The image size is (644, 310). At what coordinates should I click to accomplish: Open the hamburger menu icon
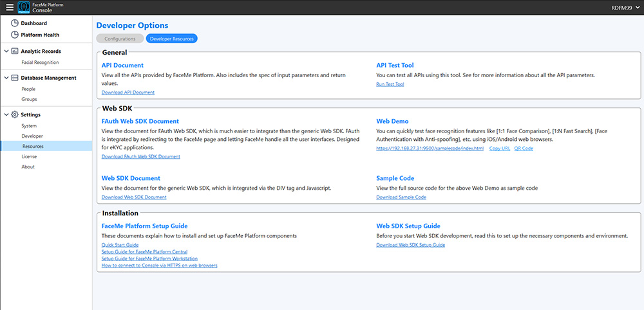pyautogui.click(x=9, y=8)
